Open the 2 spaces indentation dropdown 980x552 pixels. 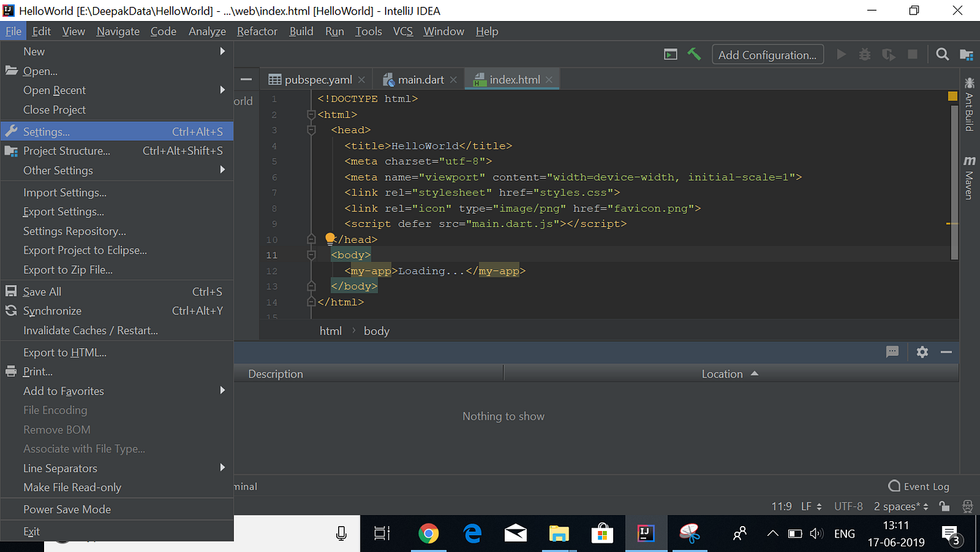click(900, 506)
